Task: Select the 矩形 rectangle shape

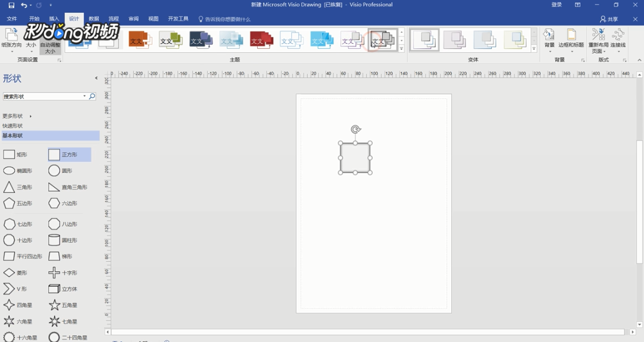Action: point(15,155)
